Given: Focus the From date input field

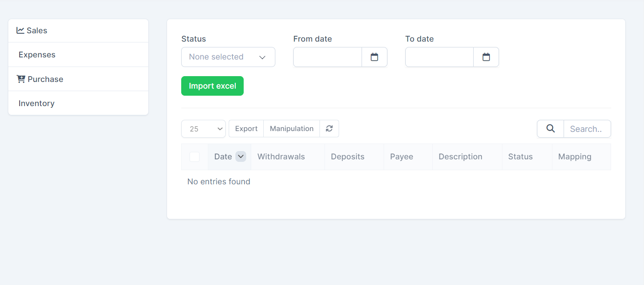Looking at the screenshot, I should click(327, 57).
